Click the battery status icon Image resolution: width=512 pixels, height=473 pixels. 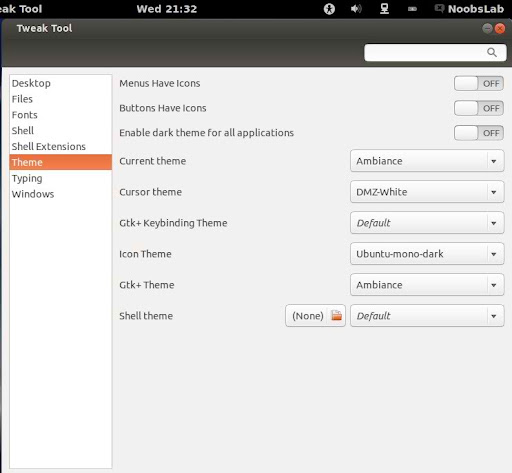coord(412,9)
